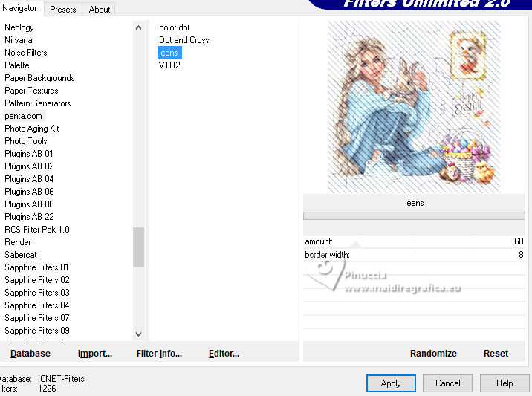Select Plugins AB 02
Image resolution: width=532 pixels, height=396 pixels.
29,166
